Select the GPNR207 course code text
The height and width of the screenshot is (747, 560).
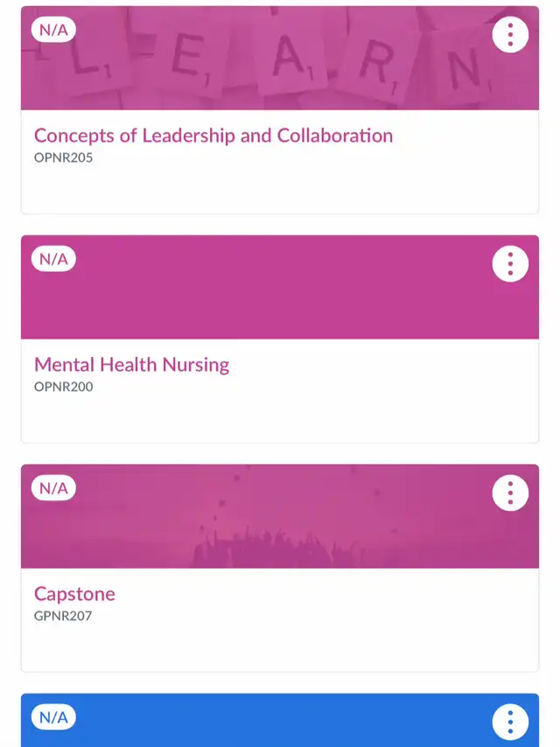pos(63,616)
